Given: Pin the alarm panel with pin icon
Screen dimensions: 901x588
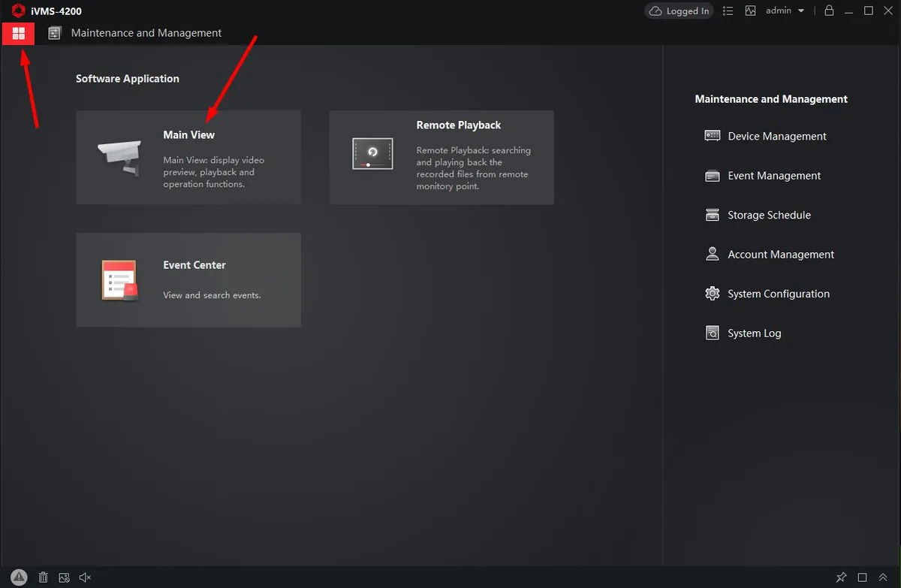Looking at the screenshot, I should point(842,577).
